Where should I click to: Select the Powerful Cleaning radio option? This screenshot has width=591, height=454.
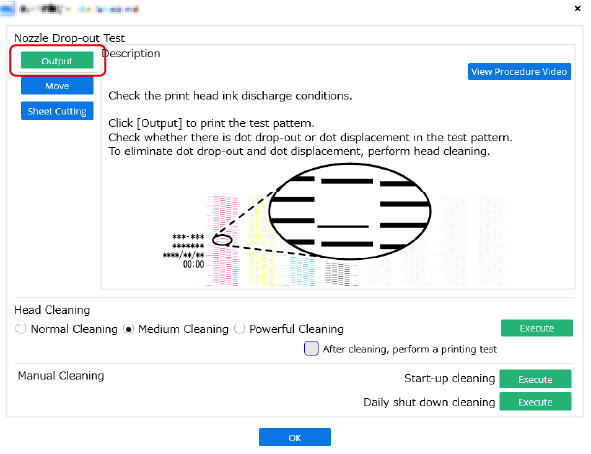pyautogui.click(x=239, y=329)
